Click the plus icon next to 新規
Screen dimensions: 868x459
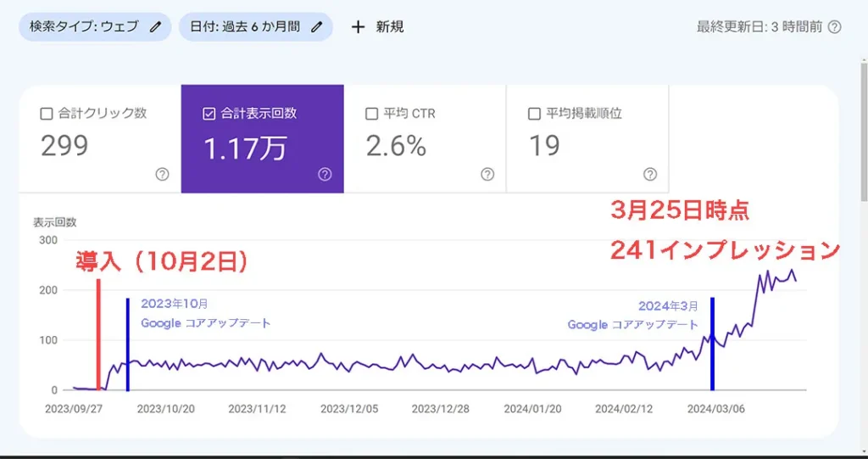(359, 27)
